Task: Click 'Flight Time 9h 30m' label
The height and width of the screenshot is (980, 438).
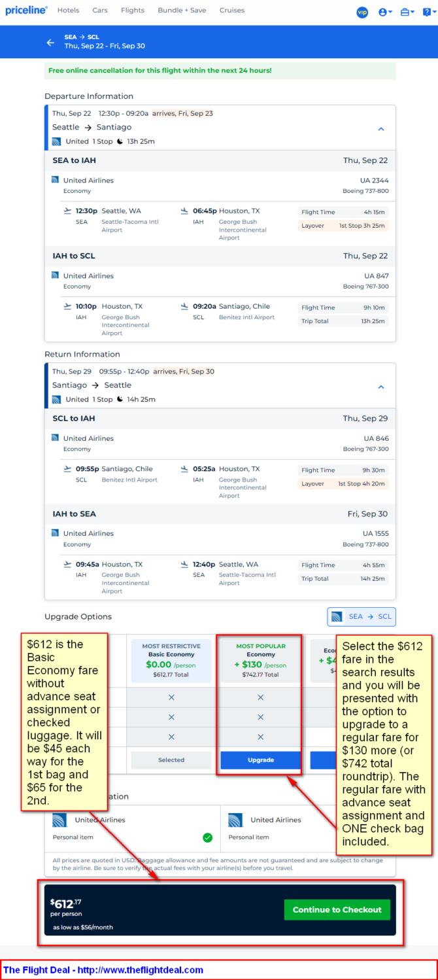Action: click(343, 470)
